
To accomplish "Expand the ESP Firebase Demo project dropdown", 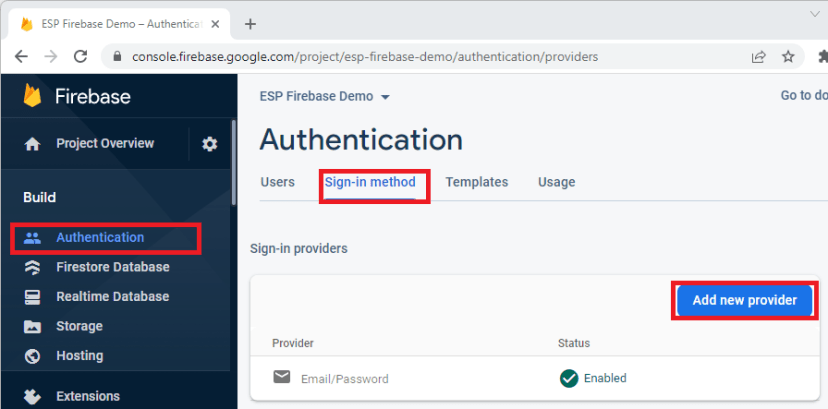I will pos(385,97).
